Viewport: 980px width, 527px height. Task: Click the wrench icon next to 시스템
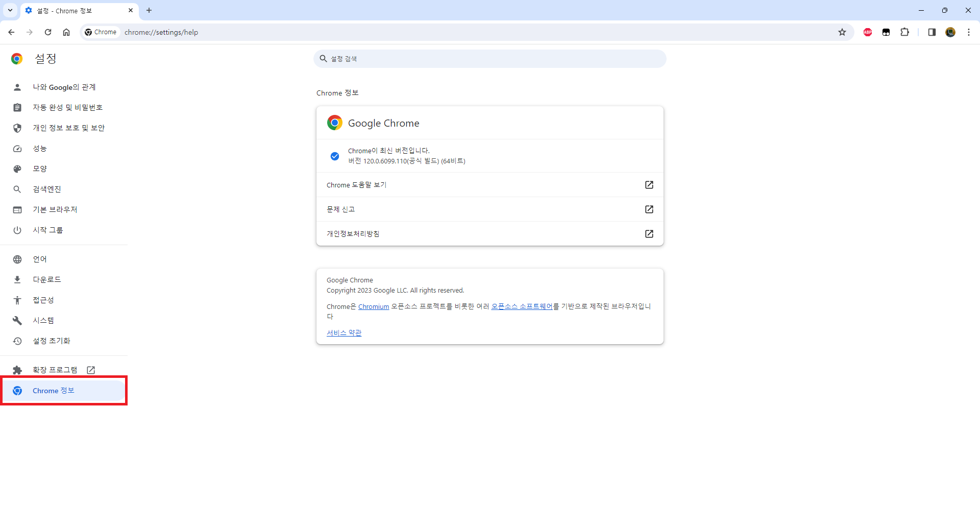coord(17,321)
